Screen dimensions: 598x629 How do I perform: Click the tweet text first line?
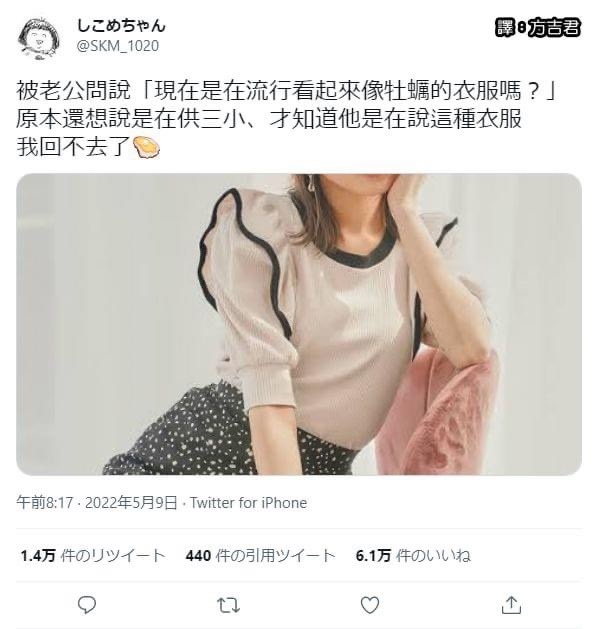[x=286, y=91]
